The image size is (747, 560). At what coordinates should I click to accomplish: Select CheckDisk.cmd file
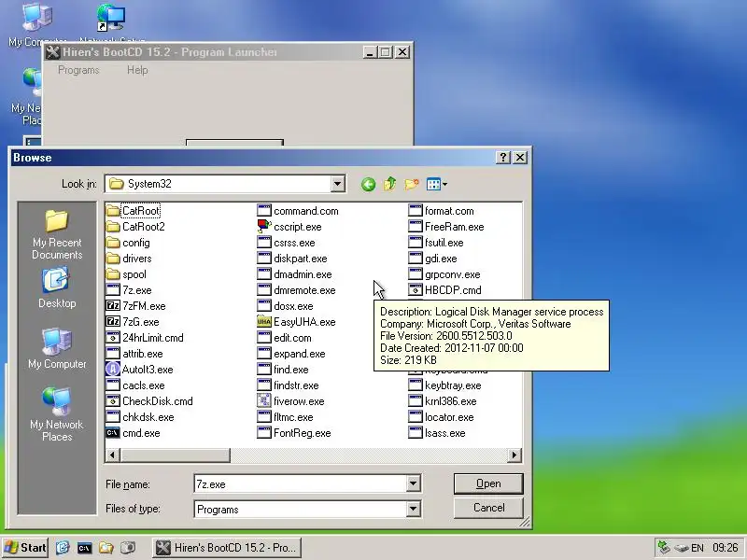(x=150, y=401)
